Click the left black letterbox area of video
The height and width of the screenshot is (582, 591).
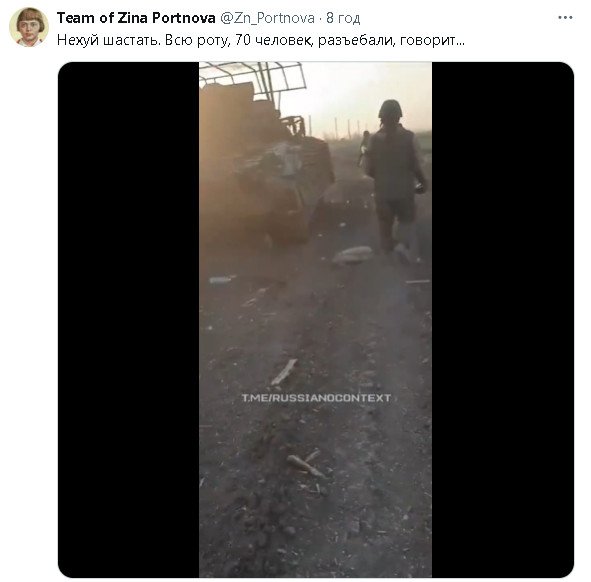pos(128,320)
